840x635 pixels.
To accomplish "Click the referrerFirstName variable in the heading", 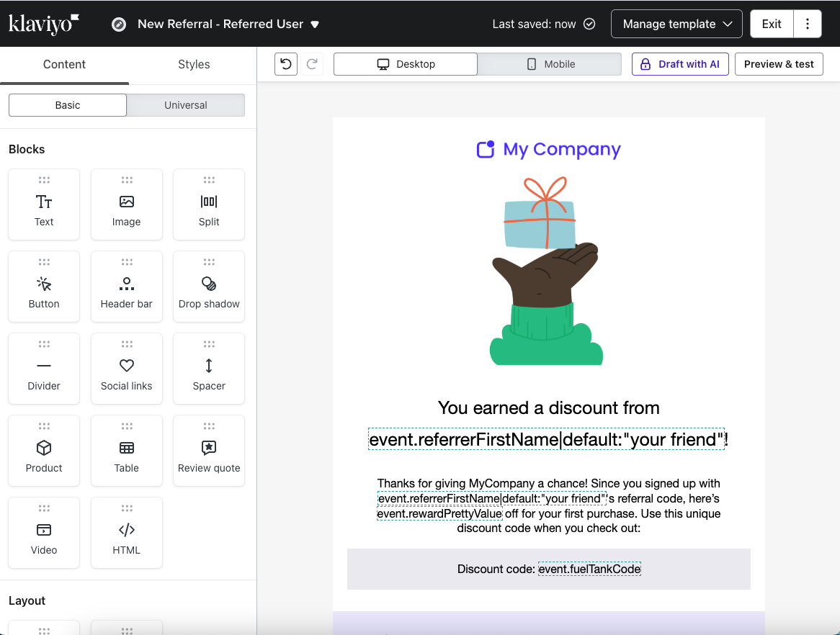I will coord(546,440).
